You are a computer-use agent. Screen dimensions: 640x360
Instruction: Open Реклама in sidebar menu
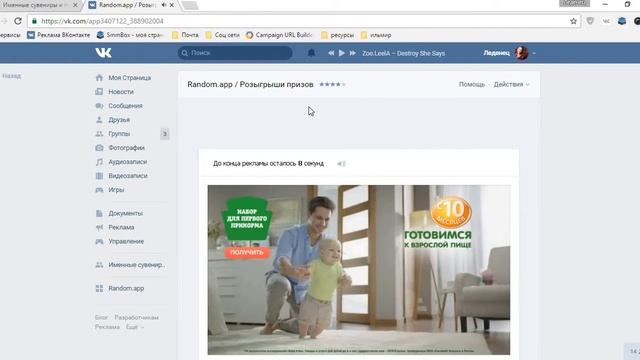[x=121, y=227]
